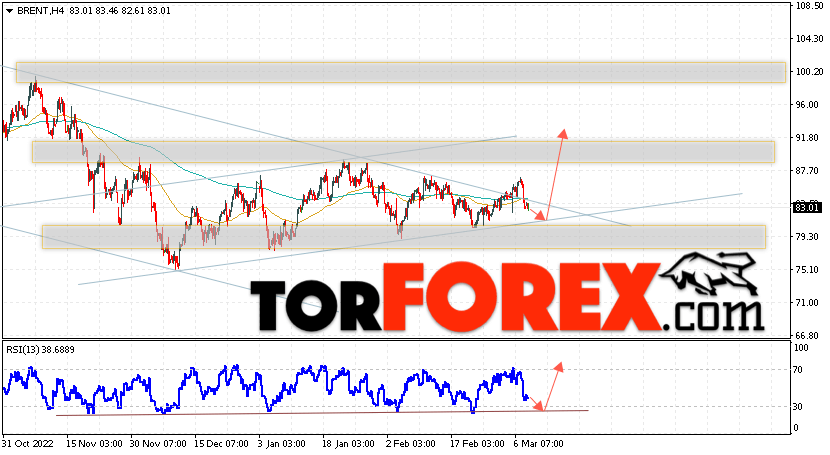830x455 pixels.
Task: Click the 96.00 price axis label
Action: coord(808,105)
